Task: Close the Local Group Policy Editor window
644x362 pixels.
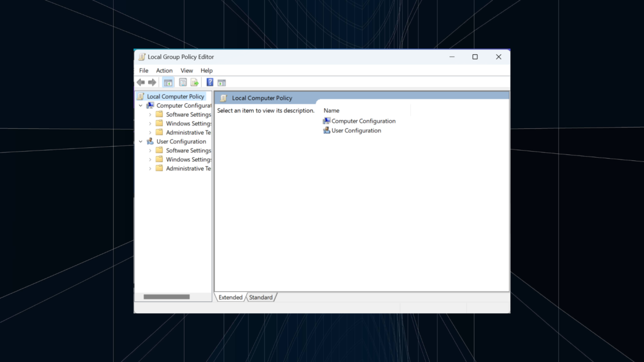Action: (x=499, y=57)
